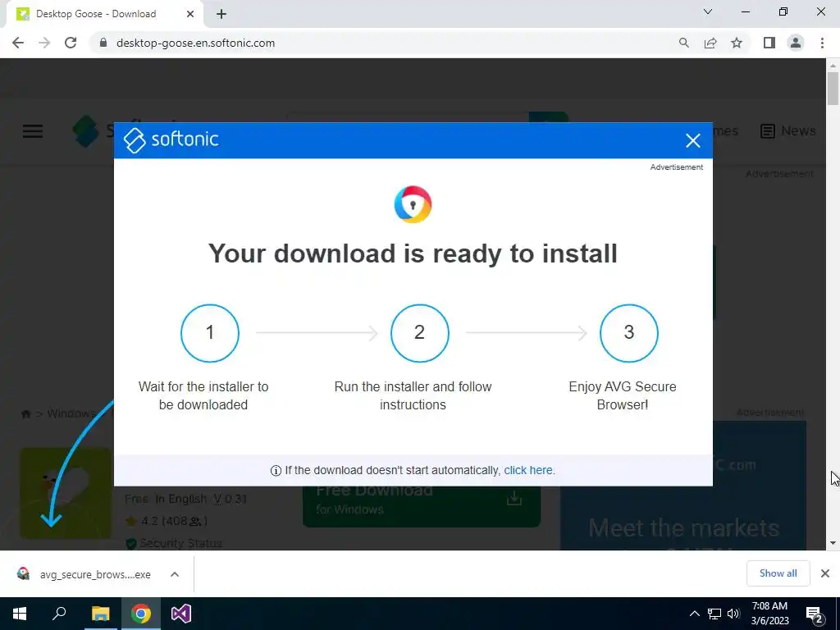Click the softonic logo in the dialog header
Screen dimensions: 840x630
pos(171,139)
